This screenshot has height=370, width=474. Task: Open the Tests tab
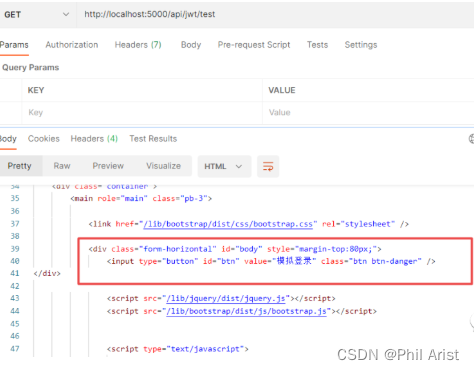(x=317, y=45)
